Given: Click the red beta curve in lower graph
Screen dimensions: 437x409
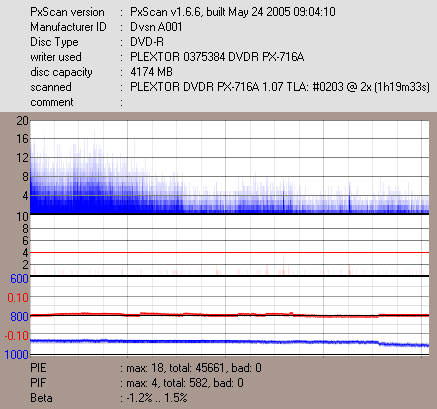Looking at the screenshot, I should pyautogui.click(x=229, y=314).
